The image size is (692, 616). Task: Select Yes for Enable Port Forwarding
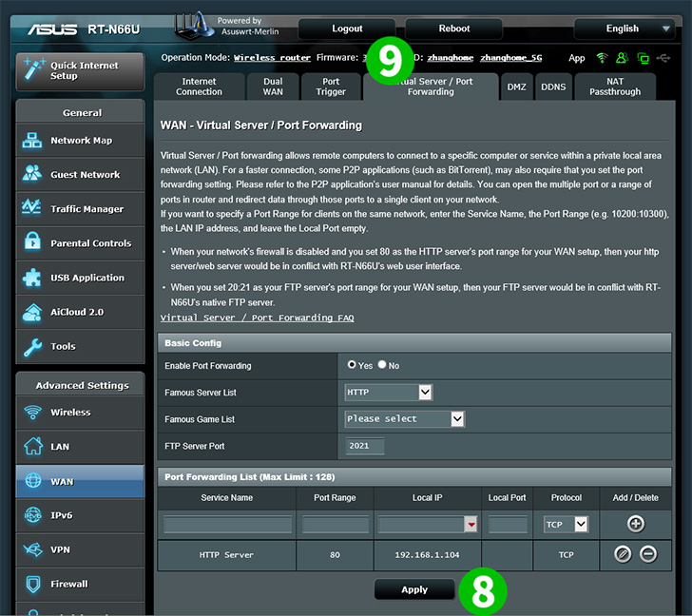pyautogui.click(x=352, y=364)
